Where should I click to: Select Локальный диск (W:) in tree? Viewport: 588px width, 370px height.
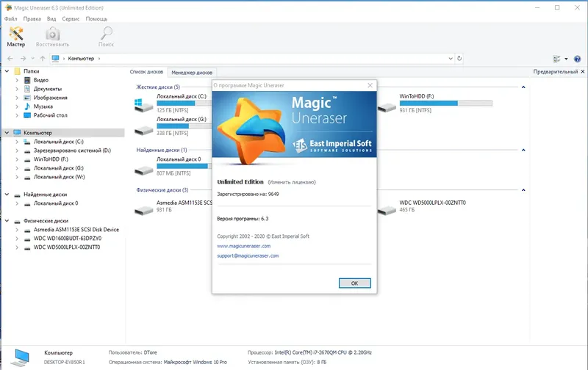point(60,177)
